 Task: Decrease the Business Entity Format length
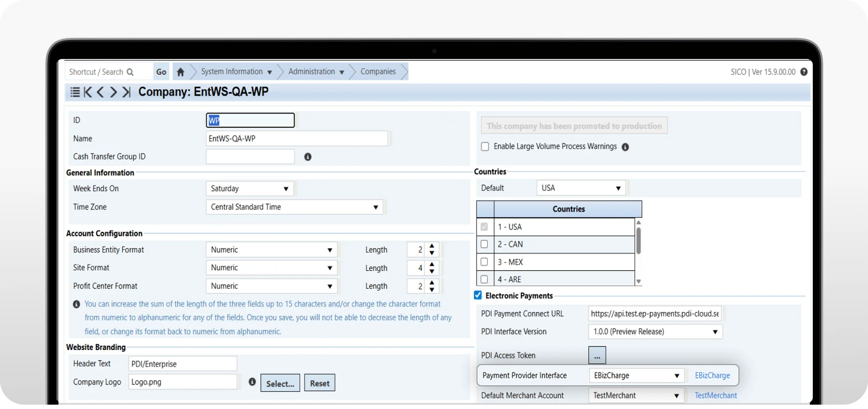pyautogui.click(x=432, y=253)
